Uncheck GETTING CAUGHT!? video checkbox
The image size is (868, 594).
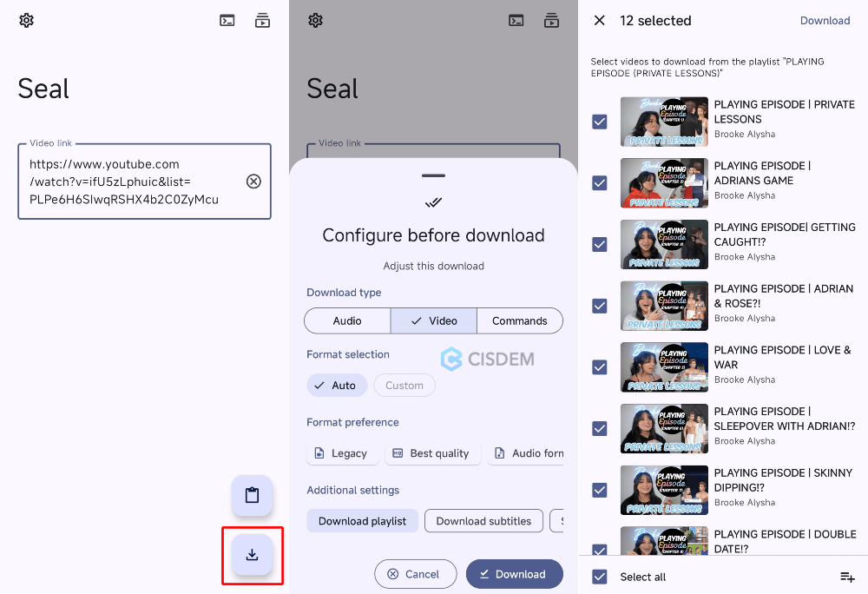coord(600,244)
